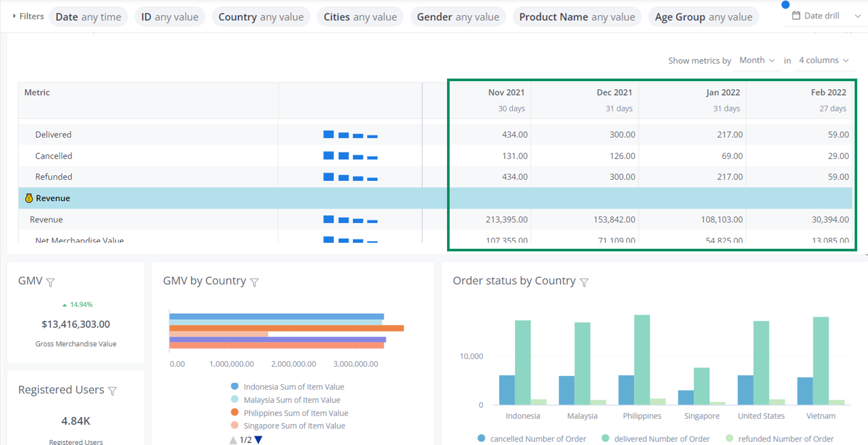Open the Month metrics dropdown

(x=756, y=60)
